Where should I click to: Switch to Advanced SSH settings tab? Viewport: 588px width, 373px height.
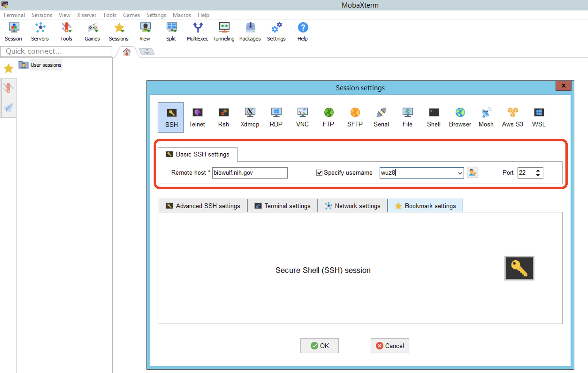(x=203, y=206)
